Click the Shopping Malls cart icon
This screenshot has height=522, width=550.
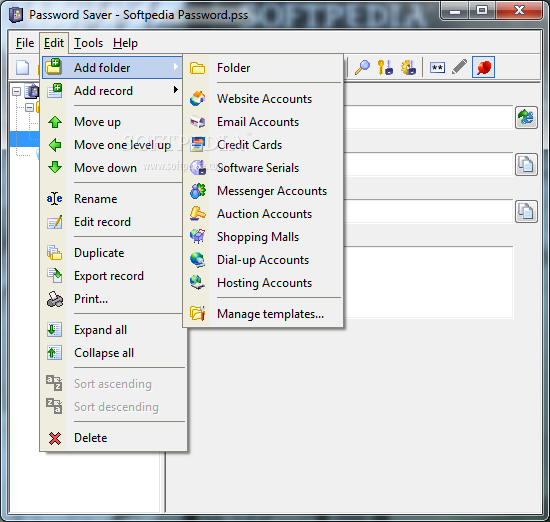click(197, 236)
